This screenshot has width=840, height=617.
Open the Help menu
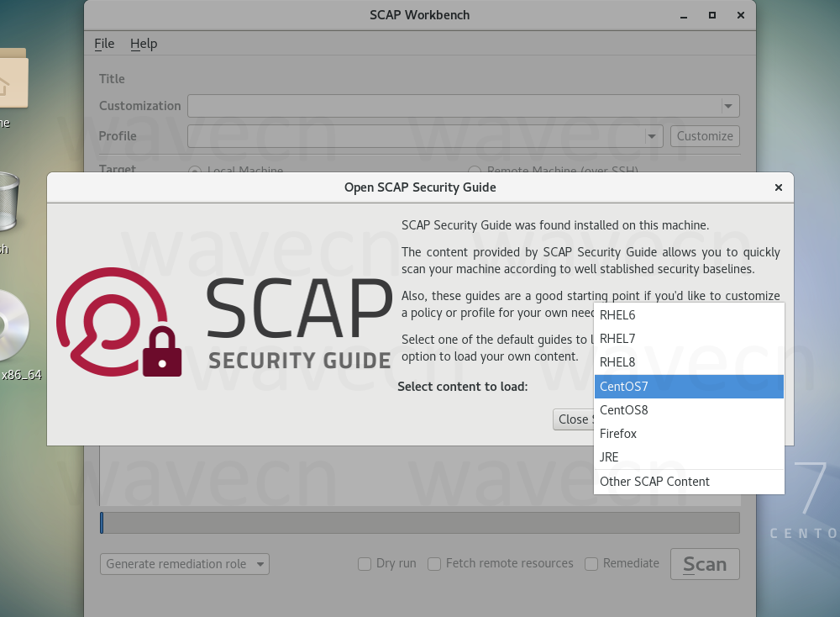pyautogui.click(x=144, y=44)
